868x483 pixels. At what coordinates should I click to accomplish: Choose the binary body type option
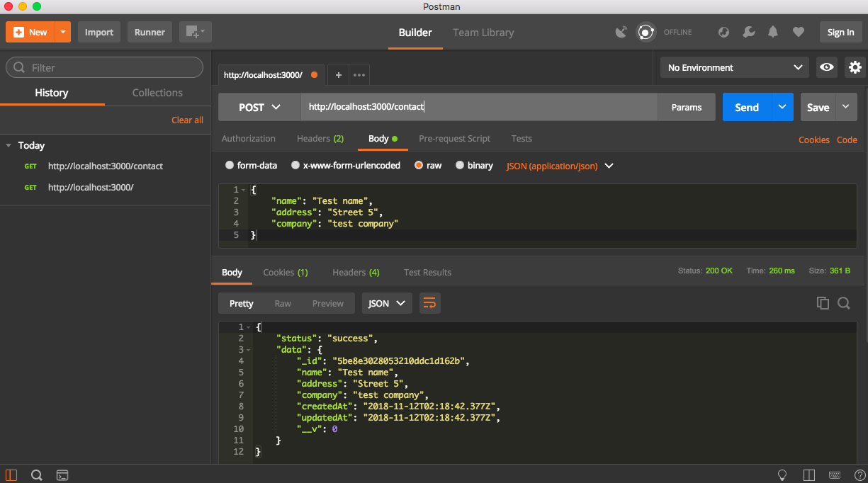(x=460, y=166)
